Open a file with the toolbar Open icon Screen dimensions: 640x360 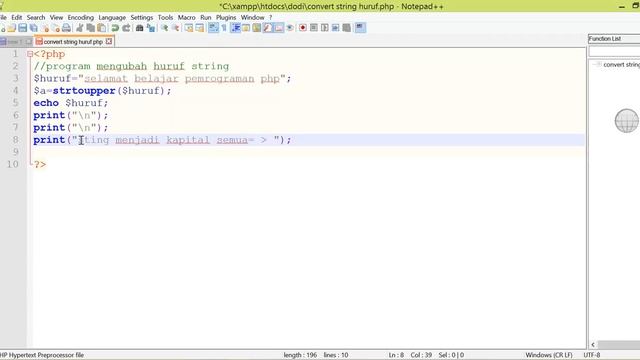pos(11,28)
